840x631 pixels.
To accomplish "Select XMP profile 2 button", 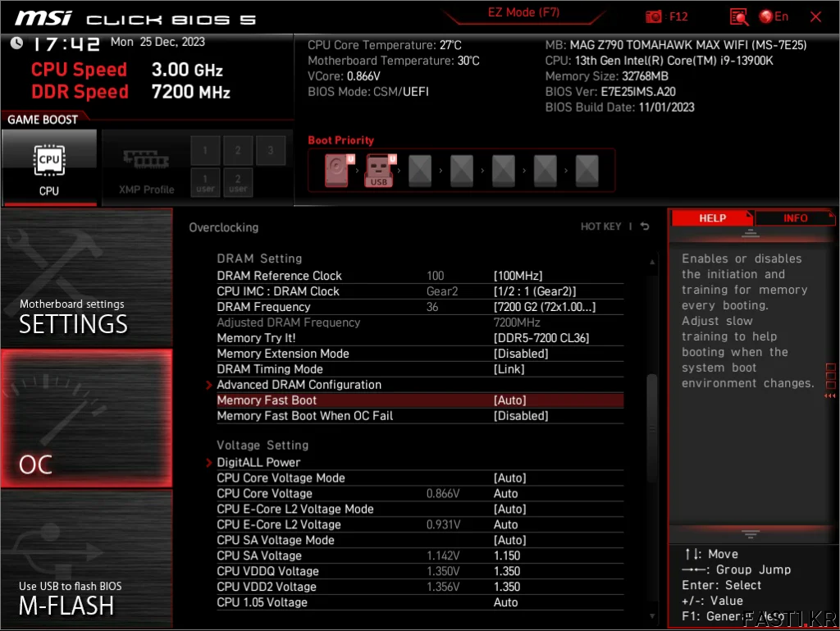I will (238, 150).
